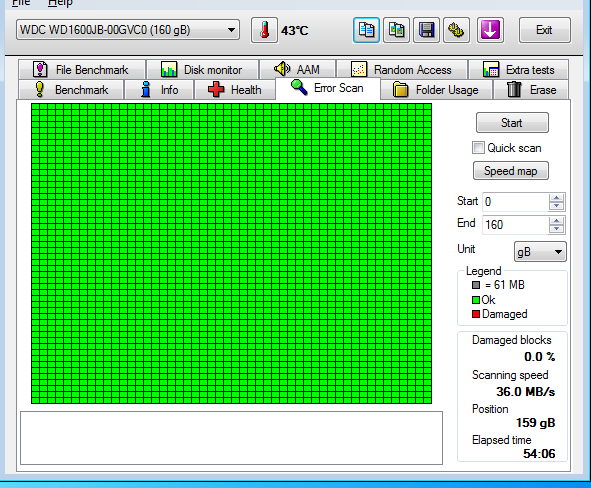This screenshot has width=591, height=488.
Task: Click the 54:06 elapsed time value
Action: click(x=539, y=454)
